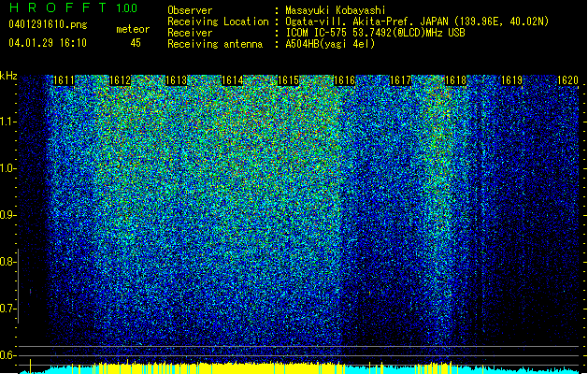
Task: Click the Observer label
Action: click(x=190, y=10)
